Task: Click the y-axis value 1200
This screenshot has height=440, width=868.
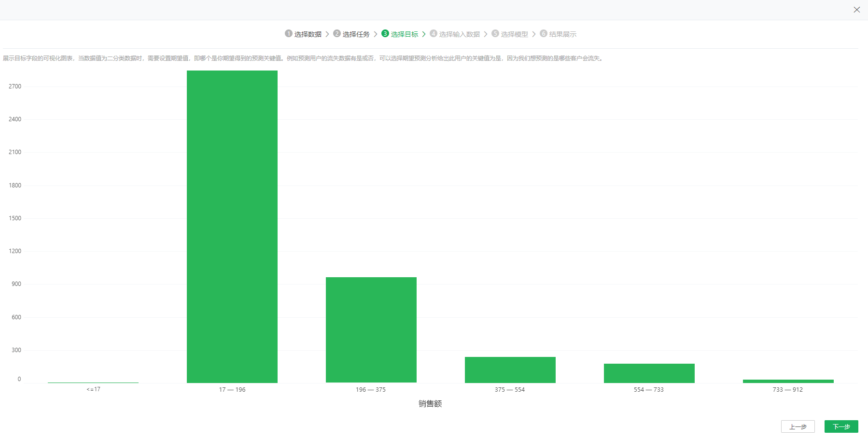Action: click(15, 251)
